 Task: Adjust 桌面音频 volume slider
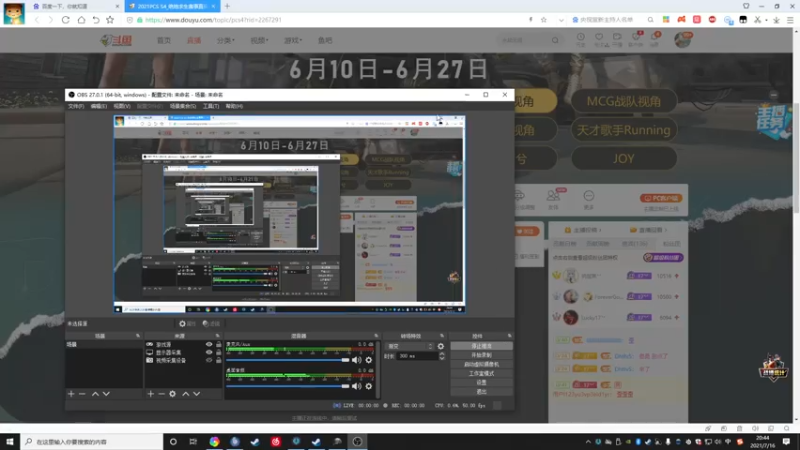[x=288, y=386]
